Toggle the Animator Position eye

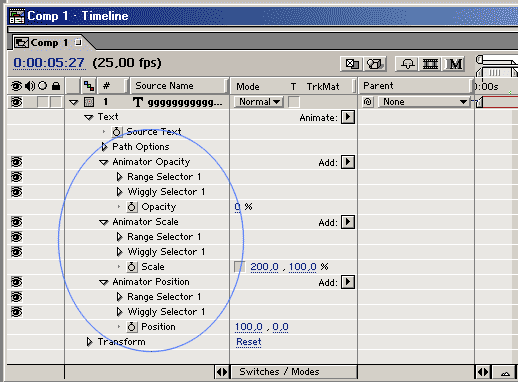16,282
